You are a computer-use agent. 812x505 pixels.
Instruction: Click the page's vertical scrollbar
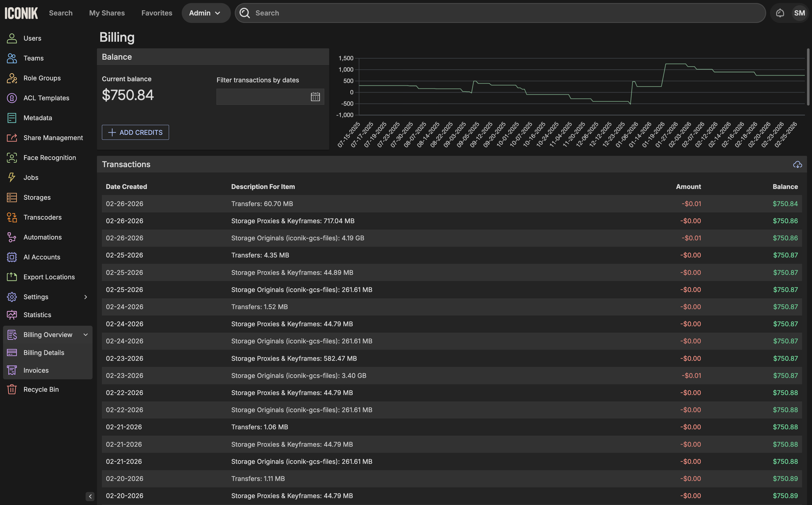pyautogui.click(x=808, y=77)
